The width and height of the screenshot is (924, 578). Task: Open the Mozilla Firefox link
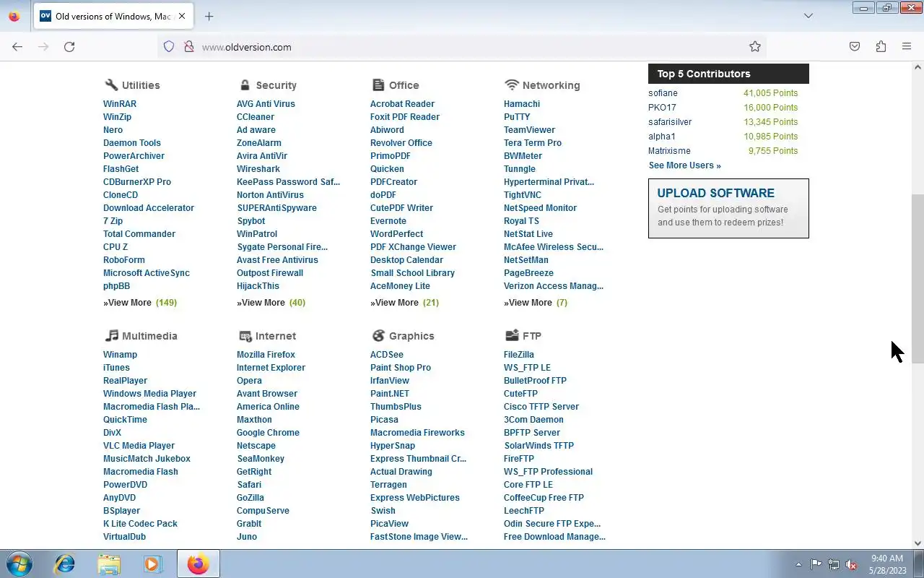pos(266,355)
